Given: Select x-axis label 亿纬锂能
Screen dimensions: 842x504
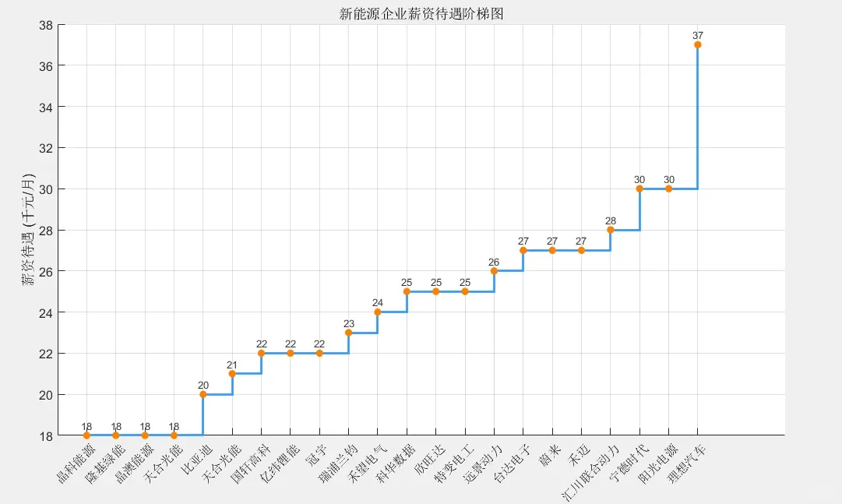Looking at the screenshot, I should coord(280,463).
